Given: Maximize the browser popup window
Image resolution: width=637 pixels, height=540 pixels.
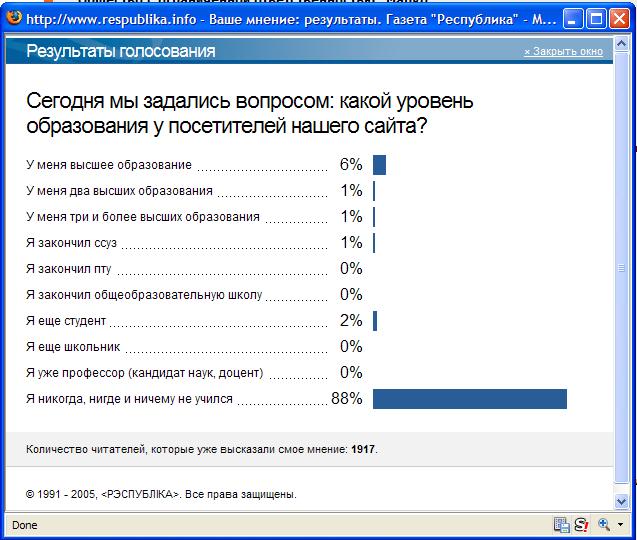Looking at the screenshot, I should coord(596,19).
